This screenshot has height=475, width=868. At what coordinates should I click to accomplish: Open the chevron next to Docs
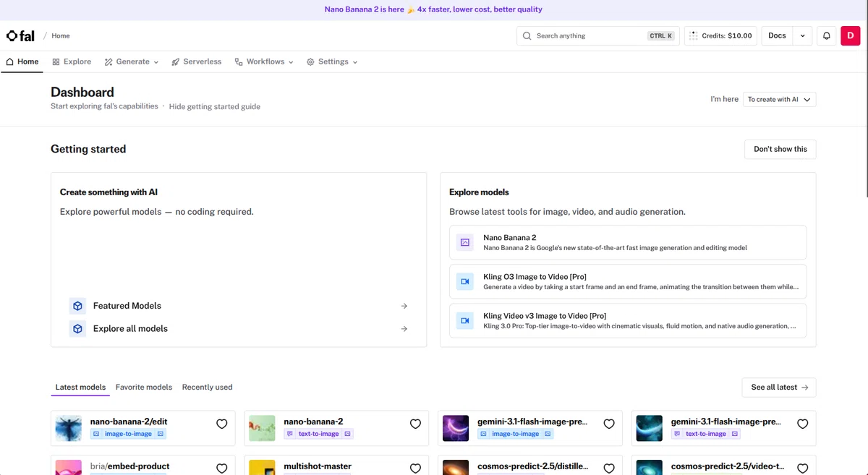tap(802, 35)
